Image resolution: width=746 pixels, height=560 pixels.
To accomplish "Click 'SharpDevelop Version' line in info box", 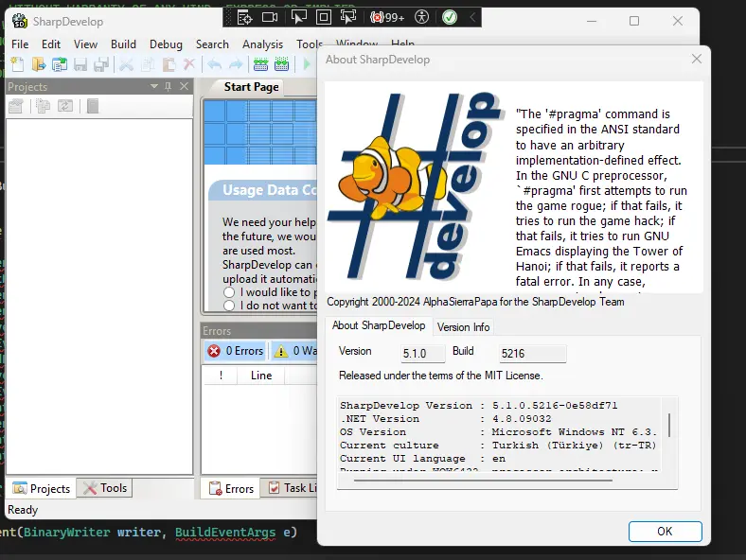I will (x=479, y=406).
